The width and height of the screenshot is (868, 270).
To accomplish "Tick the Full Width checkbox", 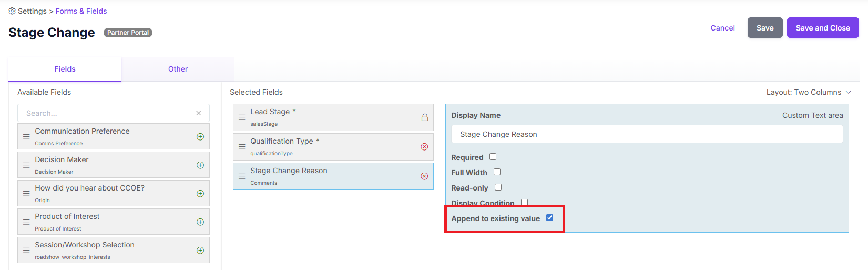I will click(x=497, y=172).
